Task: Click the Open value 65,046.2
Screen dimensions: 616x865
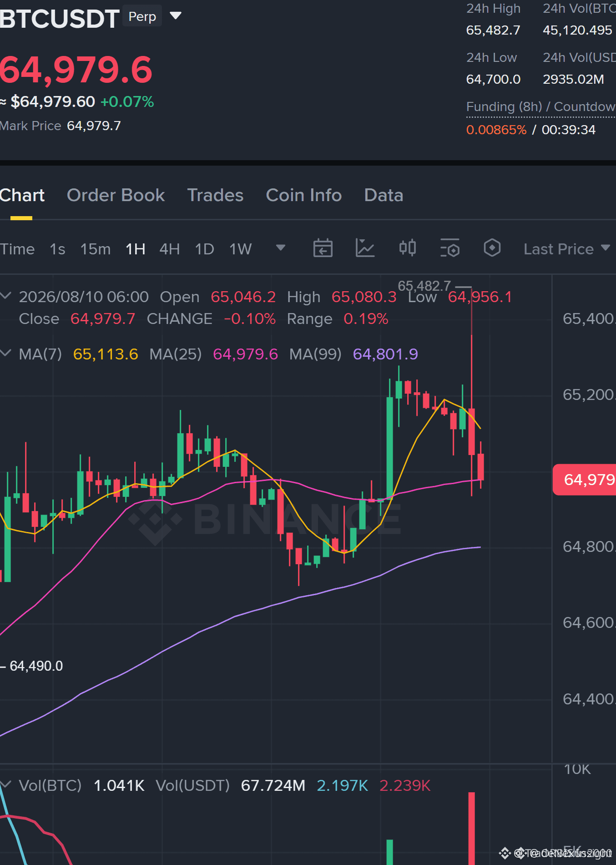Action: coord(243,297)
